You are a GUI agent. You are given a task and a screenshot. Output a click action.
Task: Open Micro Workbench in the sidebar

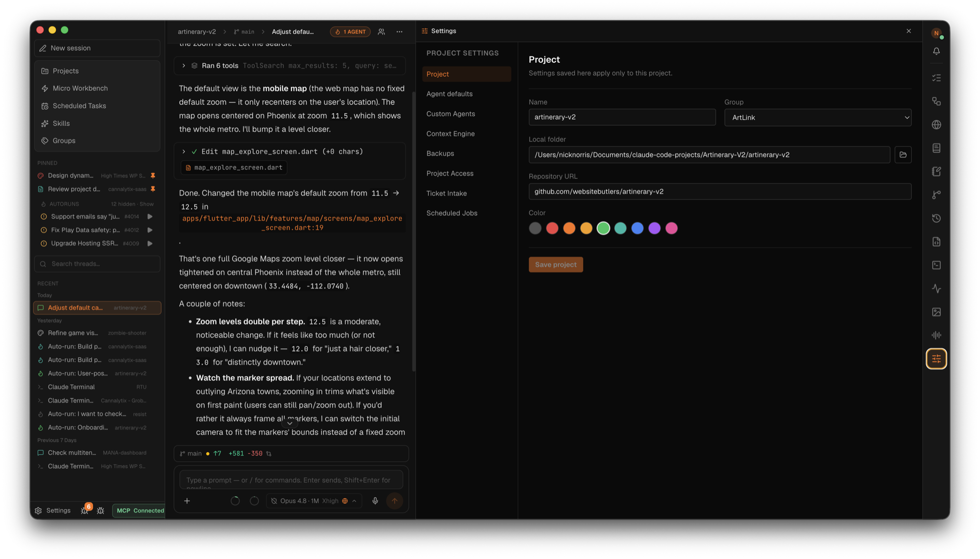(97, 89)
